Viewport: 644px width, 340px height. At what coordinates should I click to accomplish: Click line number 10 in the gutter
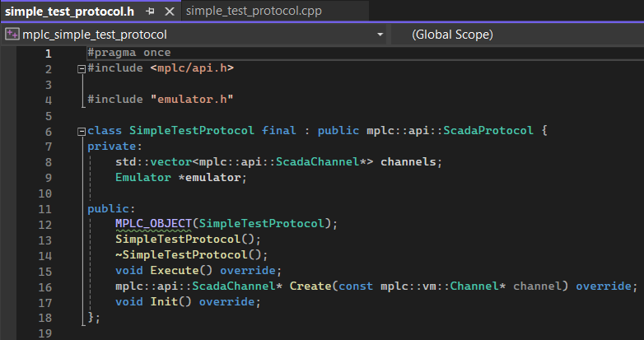coord(45,193)
